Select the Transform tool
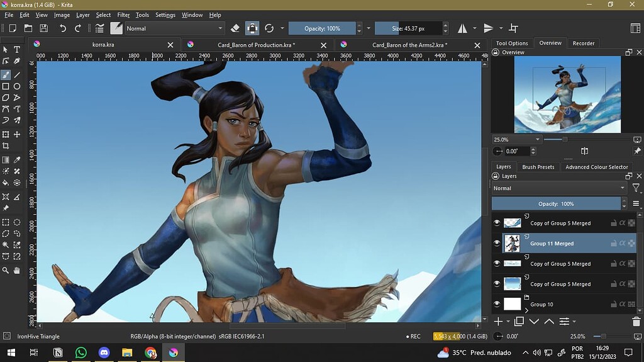Image resolution: width=644 pixels, height=362 pixels. (x=6, y=135)
